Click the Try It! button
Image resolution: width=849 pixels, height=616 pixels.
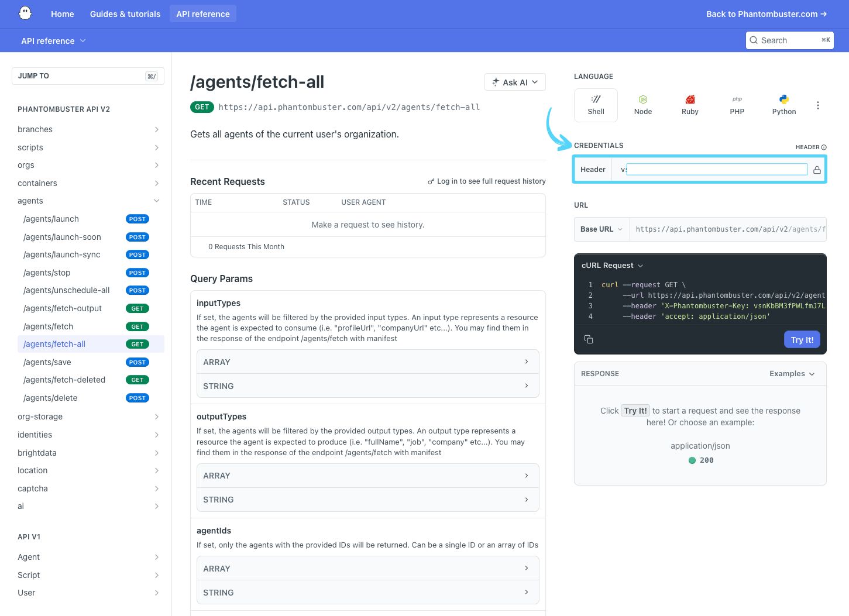[802, 340]
